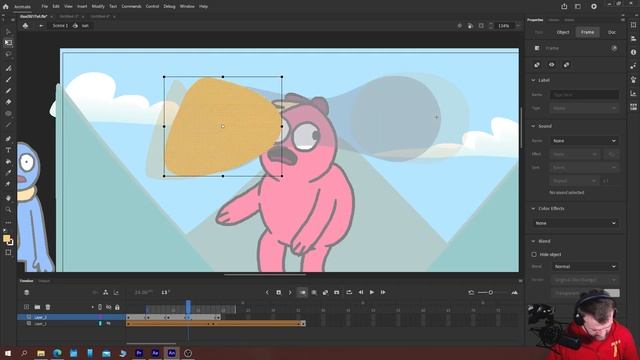Viewport: 640px width, 360px height.
Task: Toggle lock for all layers
Action: 117,307
